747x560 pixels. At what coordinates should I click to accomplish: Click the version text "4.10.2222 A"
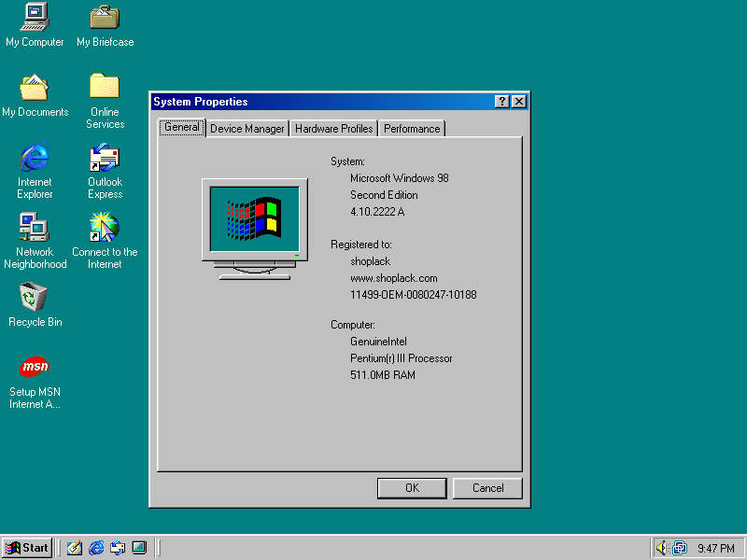click(377, 212)
